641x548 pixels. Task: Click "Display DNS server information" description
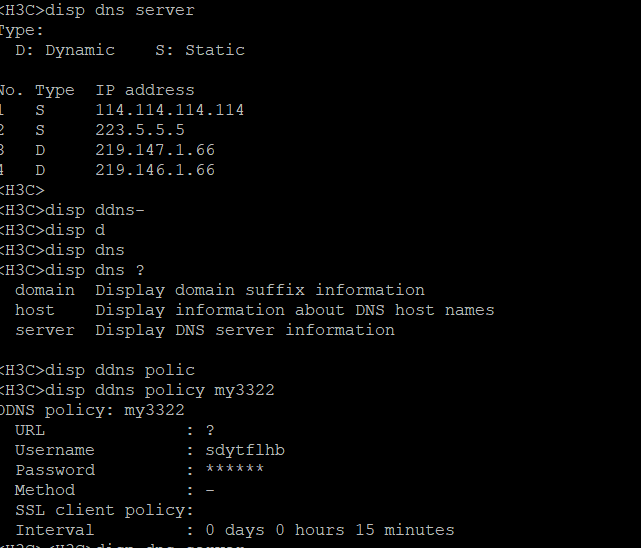pos(244,330)
